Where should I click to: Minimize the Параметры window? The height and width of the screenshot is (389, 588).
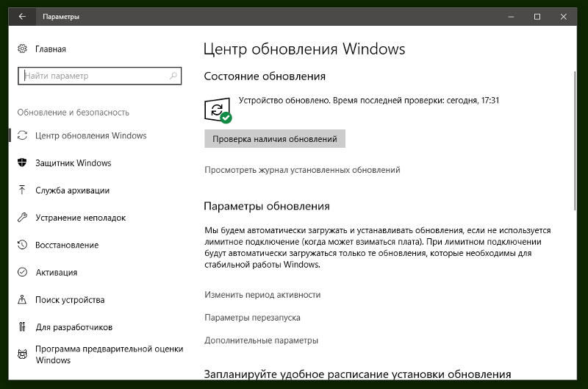pos(511,16)
